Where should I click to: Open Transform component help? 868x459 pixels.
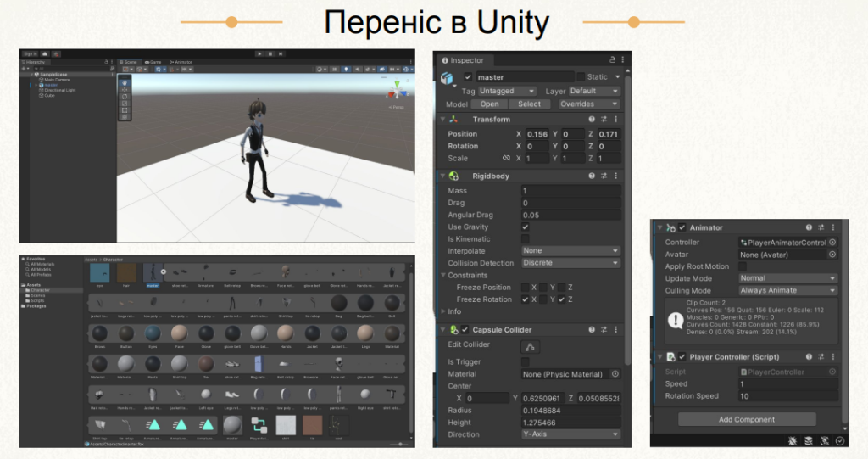pos(592,119)
